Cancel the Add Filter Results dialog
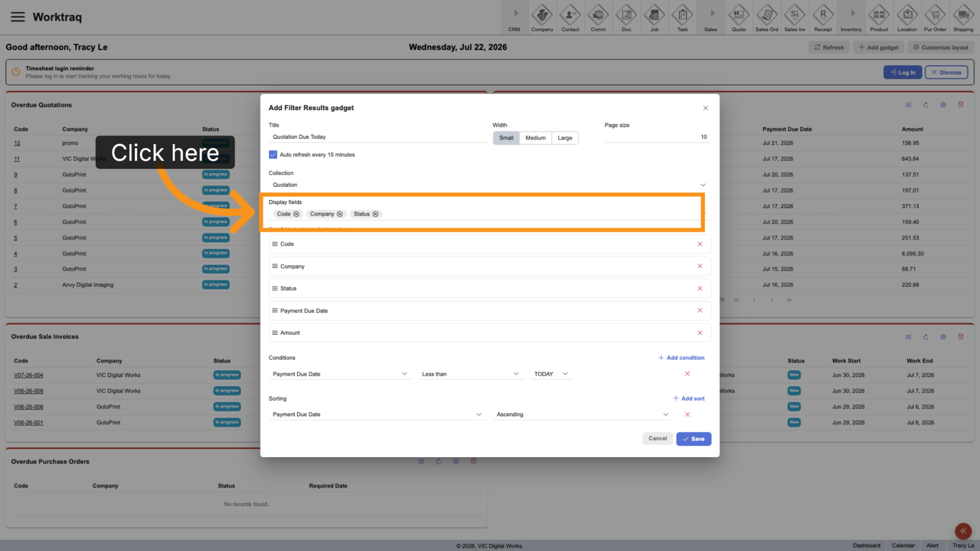The image size is (980, 551). [657, 438]
